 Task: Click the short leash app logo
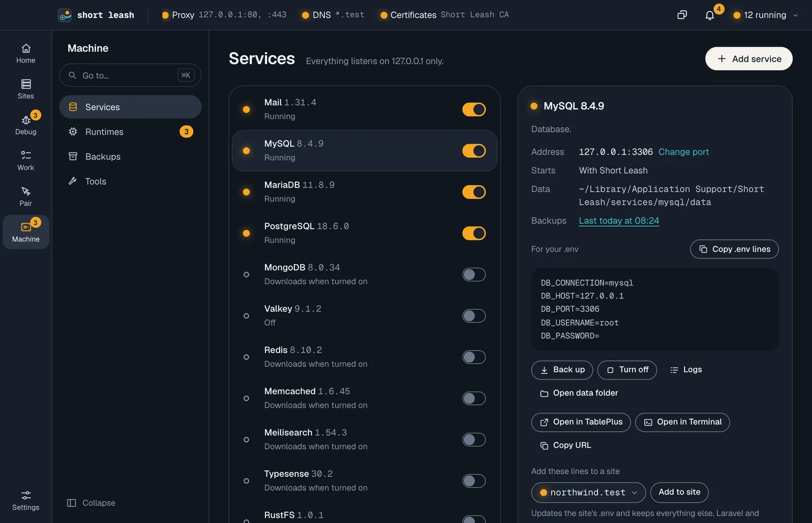click(65, 15)
